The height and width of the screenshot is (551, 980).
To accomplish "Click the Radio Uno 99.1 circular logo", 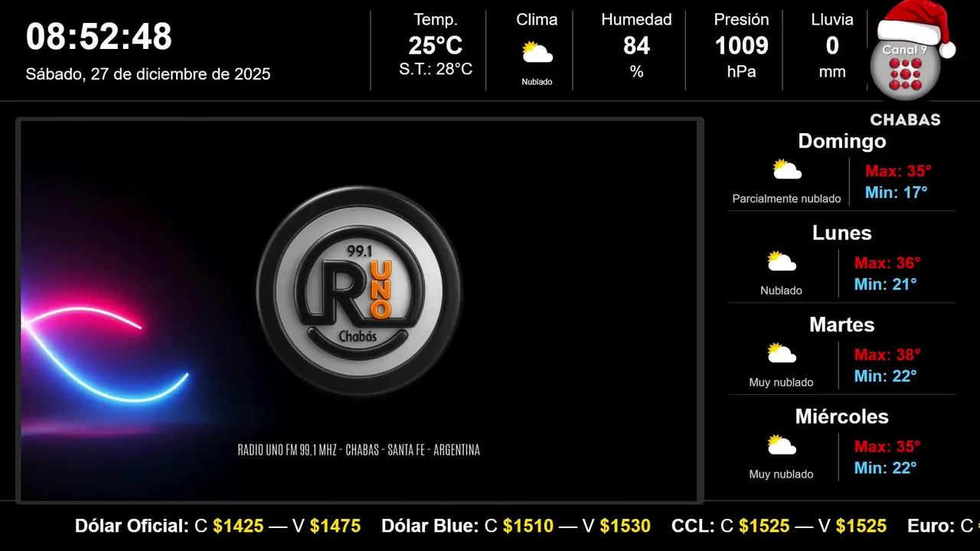I will 359,291.
